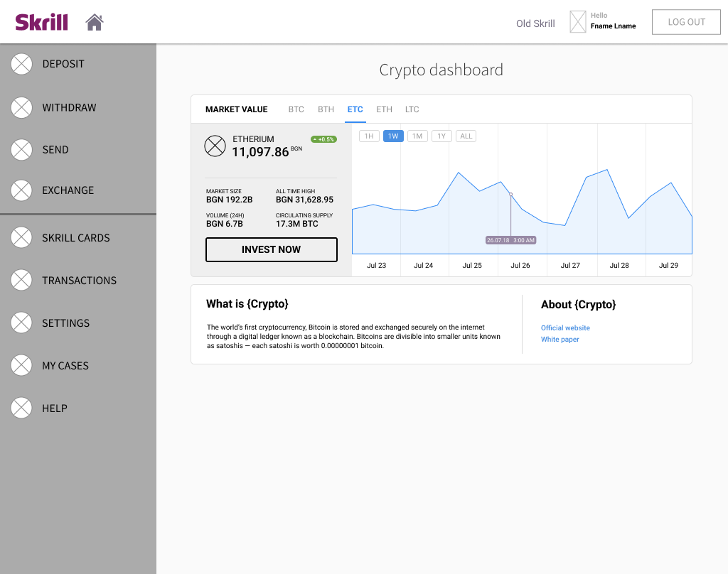Click the Crypto dashboard title
The height and width of the screenshot is (574, 728).
[x=441, y=70]
